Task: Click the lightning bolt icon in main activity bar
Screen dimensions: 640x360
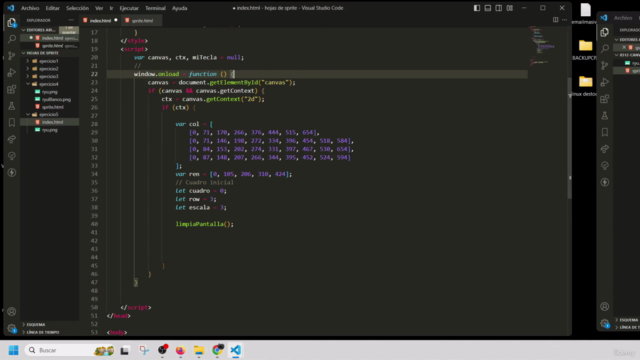Action: (x=11, y=173)
